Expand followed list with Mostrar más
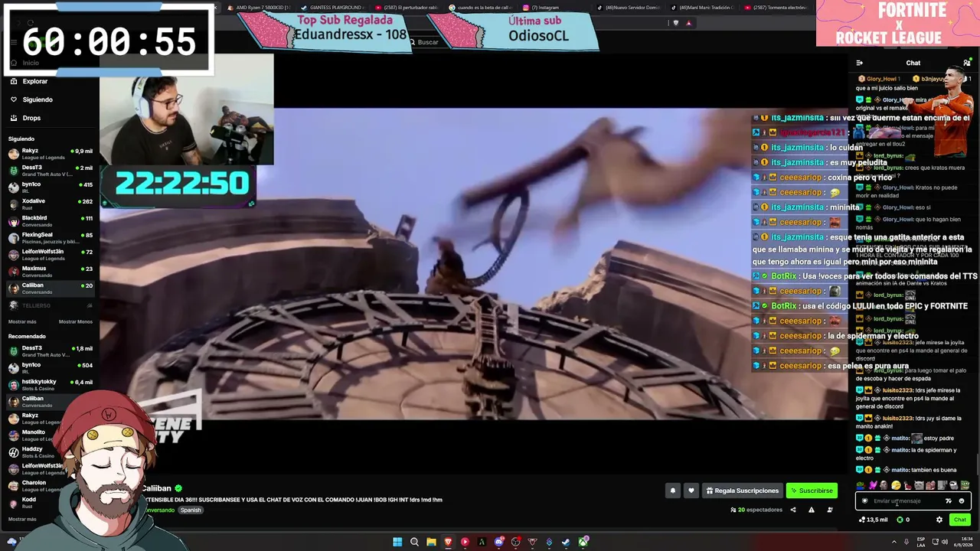980x551 pixels. click(x=22, y=321)
